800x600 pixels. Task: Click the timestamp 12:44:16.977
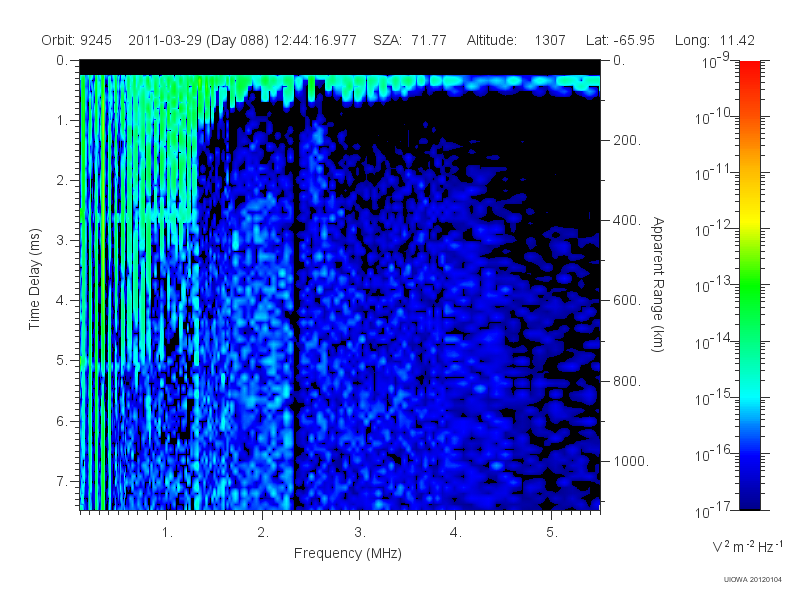tap(315, 40)
